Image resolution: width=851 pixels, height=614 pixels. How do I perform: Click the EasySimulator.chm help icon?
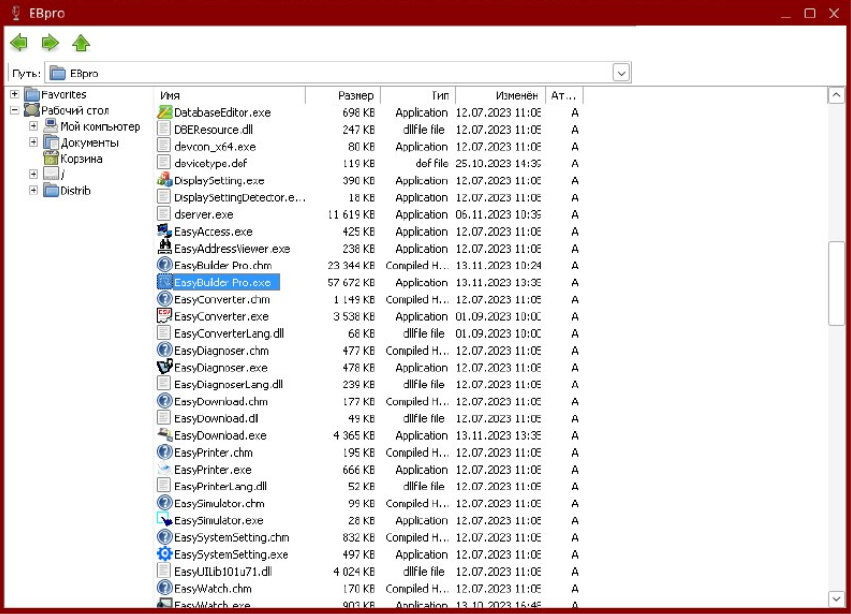tap(164, 503)
